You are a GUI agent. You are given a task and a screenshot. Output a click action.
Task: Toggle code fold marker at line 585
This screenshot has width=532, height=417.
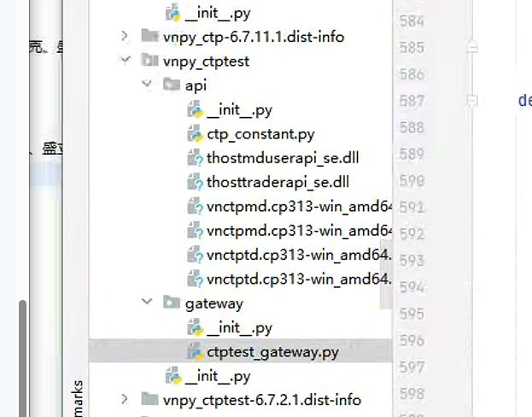[471, 48]
